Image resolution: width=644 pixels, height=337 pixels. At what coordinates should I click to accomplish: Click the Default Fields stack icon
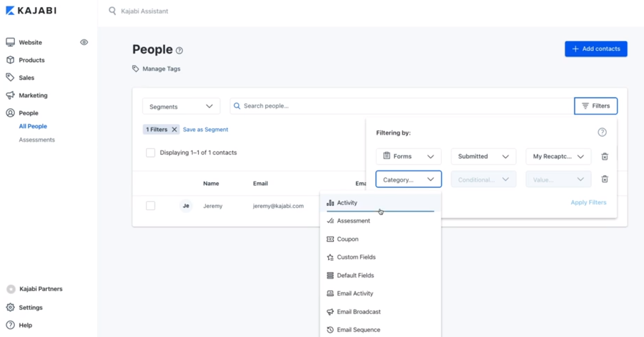(330, 275)
